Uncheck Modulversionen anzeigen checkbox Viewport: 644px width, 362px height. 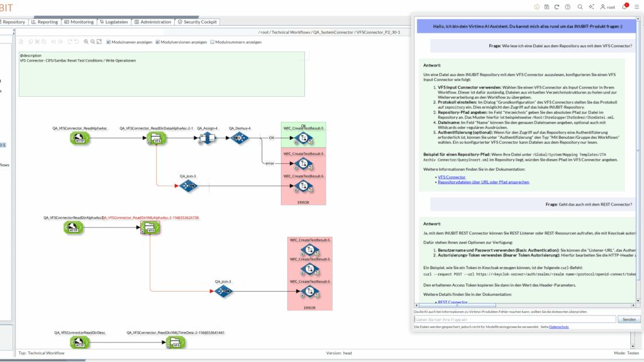(x=158, y=42)
